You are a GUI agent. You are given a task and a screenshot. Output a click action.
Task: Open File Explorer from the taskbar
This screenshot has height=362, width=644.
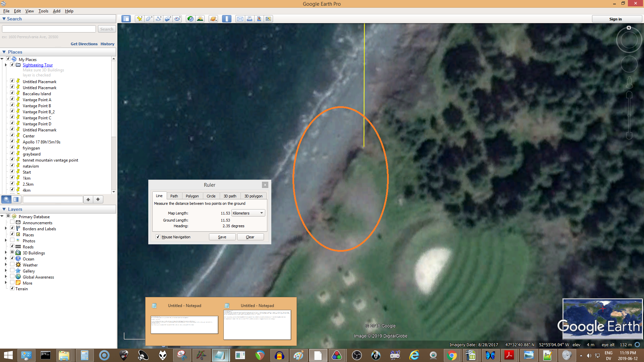[x=64, y=355]
